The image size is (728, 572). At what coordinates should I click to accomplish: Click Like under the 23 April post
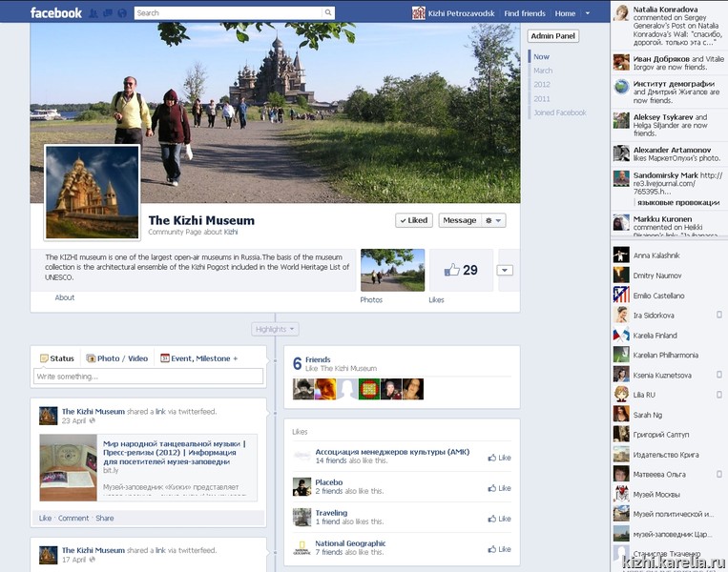[45, 518]
